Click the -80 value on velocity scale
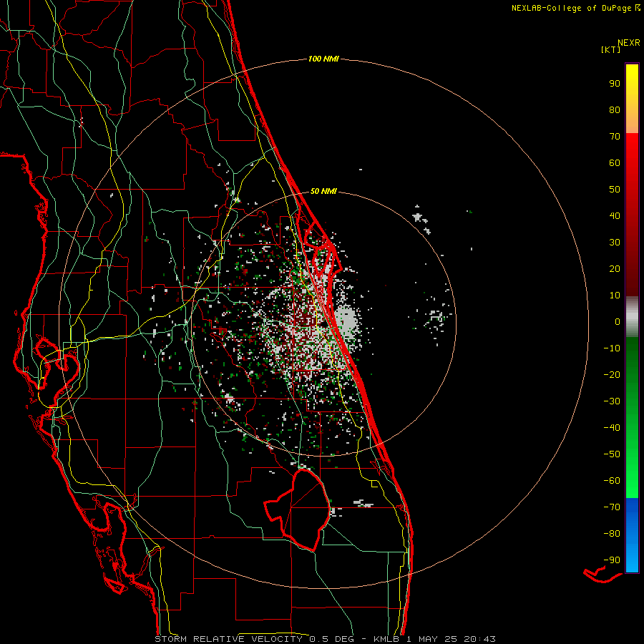 [612, 534]
